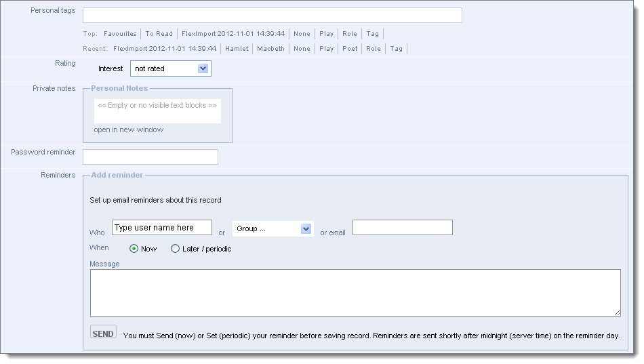The height and width of the screenshot is (364, 644).
Task: Expand the Group dropdown for reminders
Action: coord(273,229)
